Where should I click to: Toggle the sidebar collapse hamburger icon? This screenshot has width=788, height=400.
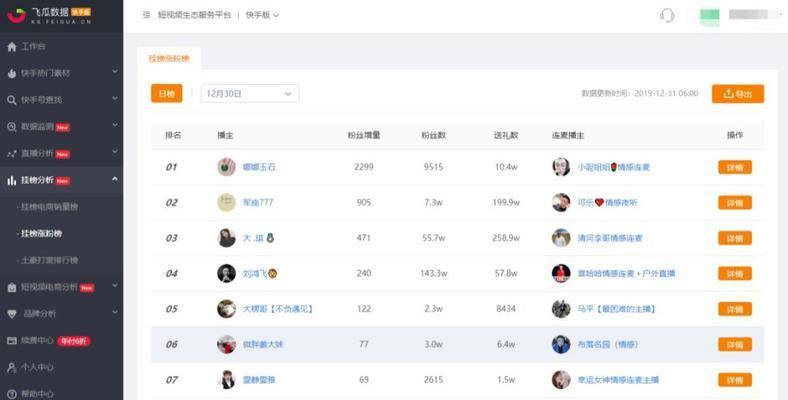(146, 15)
